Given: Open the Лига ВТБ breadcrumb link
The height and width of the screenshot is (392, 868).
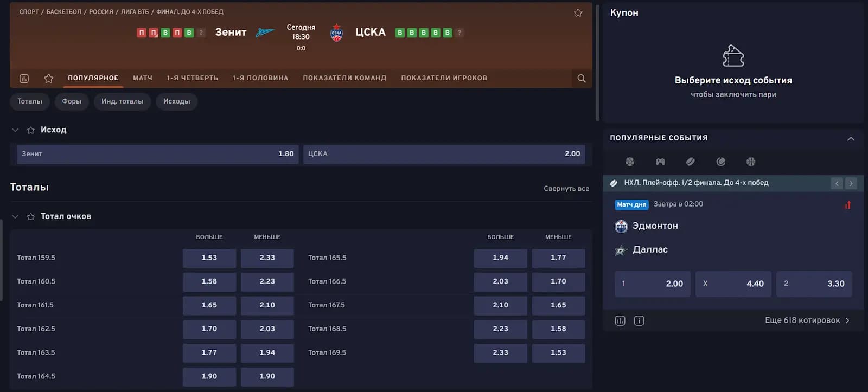Looking at the screenshot, I should tap(135, 12).
